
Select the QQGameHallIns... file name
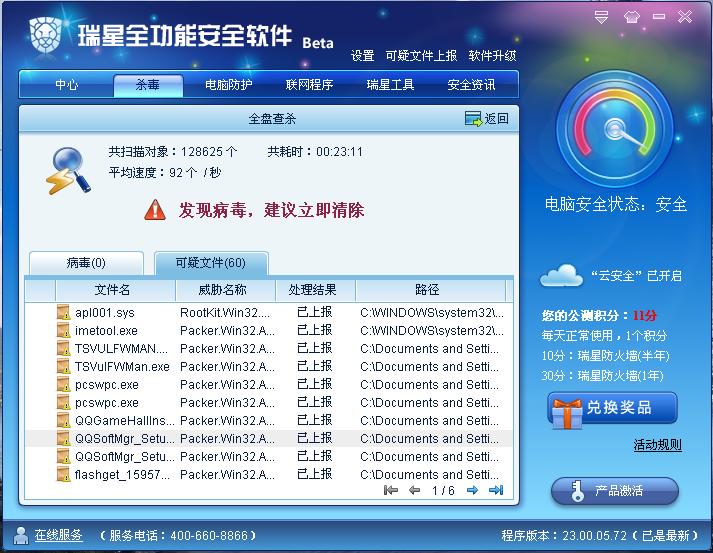(125, 421)
